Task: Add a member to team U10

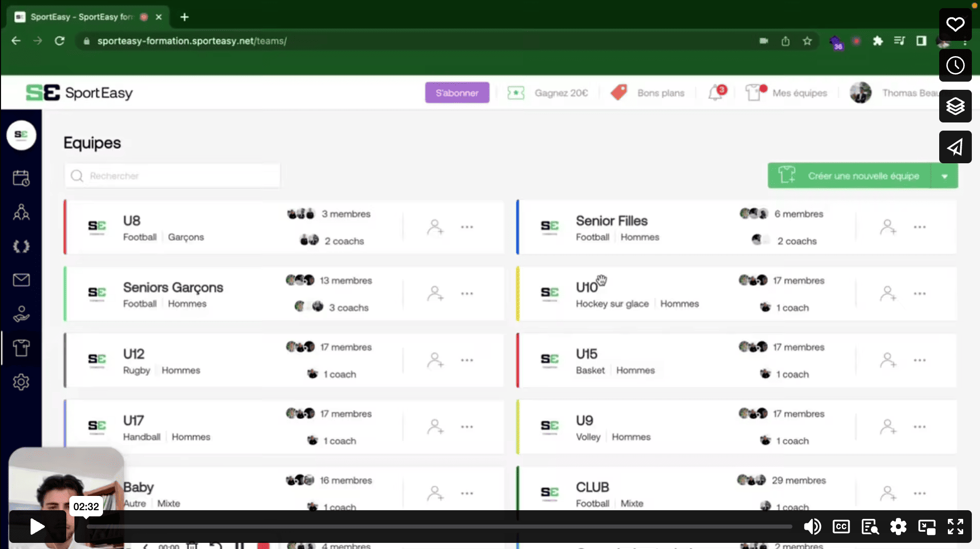Action: click(x=888, y=293)
